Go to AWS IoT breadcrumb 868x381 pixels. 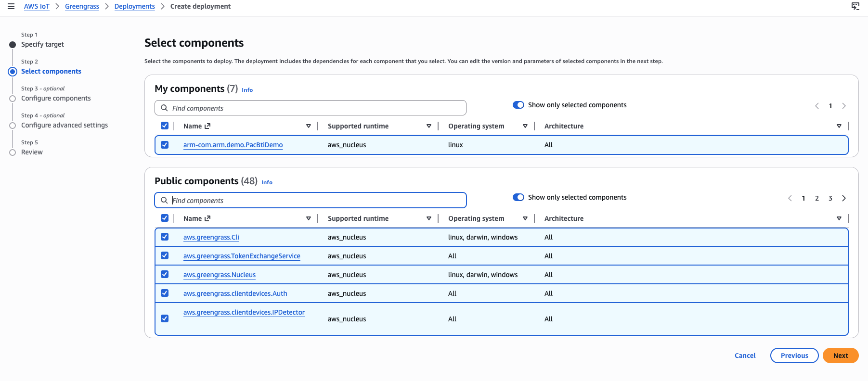[37, 6]
